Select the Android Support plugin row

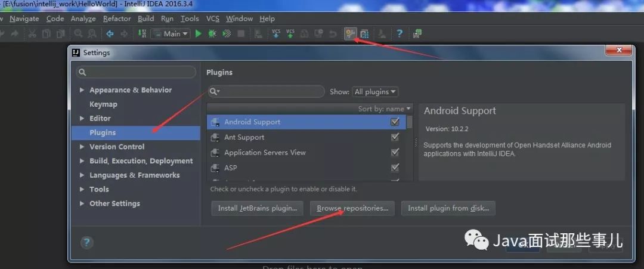[306, 122]
